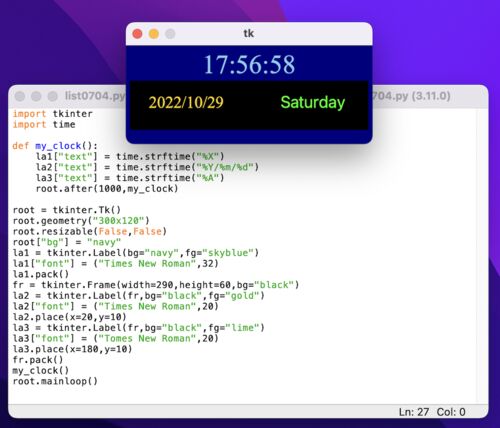Viewport: 500px width, 428px height.
Task: Click the Col: 0 status indicator
Action: tap(451, 412)
